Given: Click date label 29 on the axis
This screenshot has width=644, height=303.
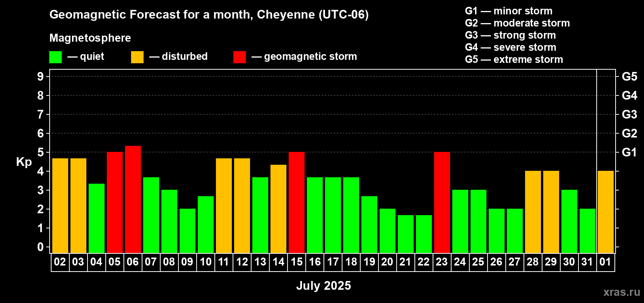Looking at the screenshot, I should [x=551, y=262].
